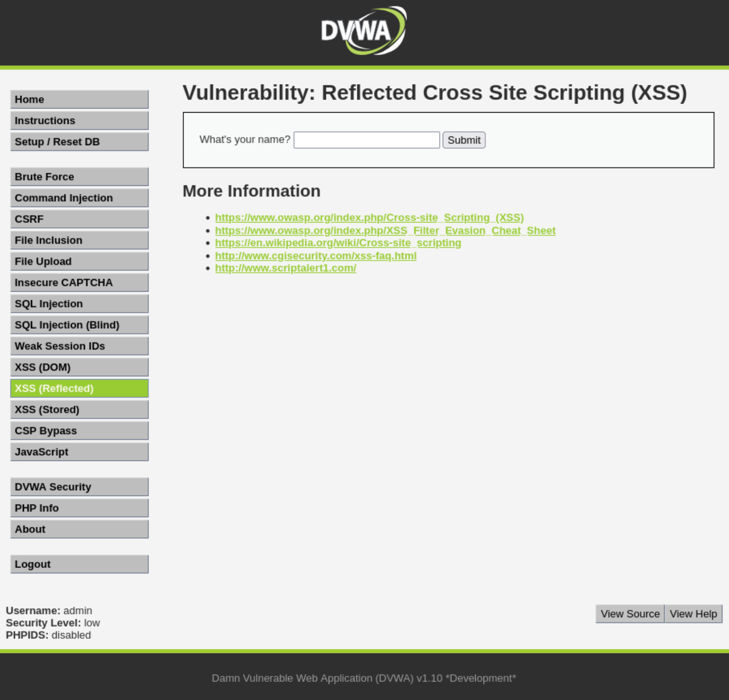
Task: Select File Upload in sidebar
Action: tap(80, 262)
